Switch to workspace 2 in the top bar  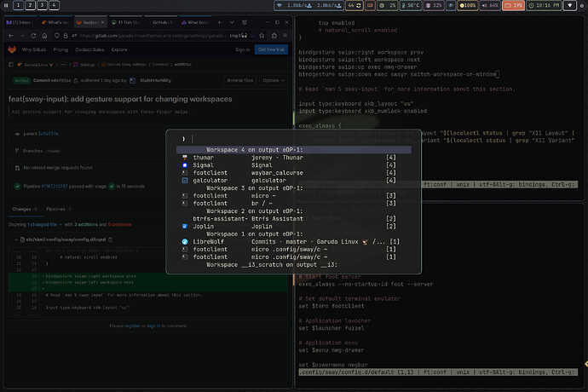(30, 5)
